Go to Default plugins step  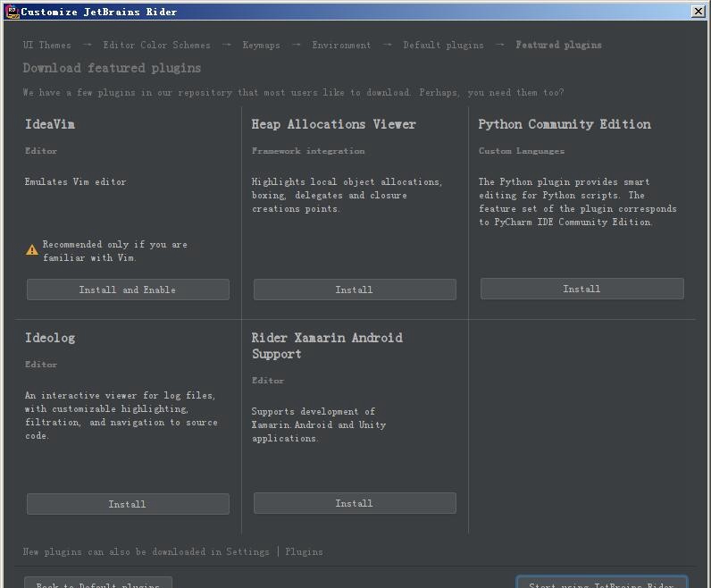[x=443, y=45]
